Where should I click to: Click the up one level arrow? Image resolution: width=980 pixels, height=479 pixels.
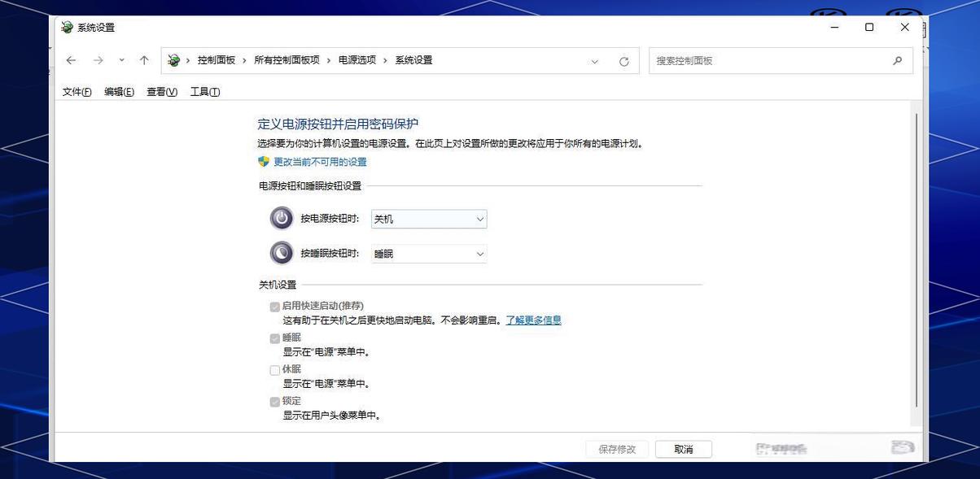pos(144,60)
